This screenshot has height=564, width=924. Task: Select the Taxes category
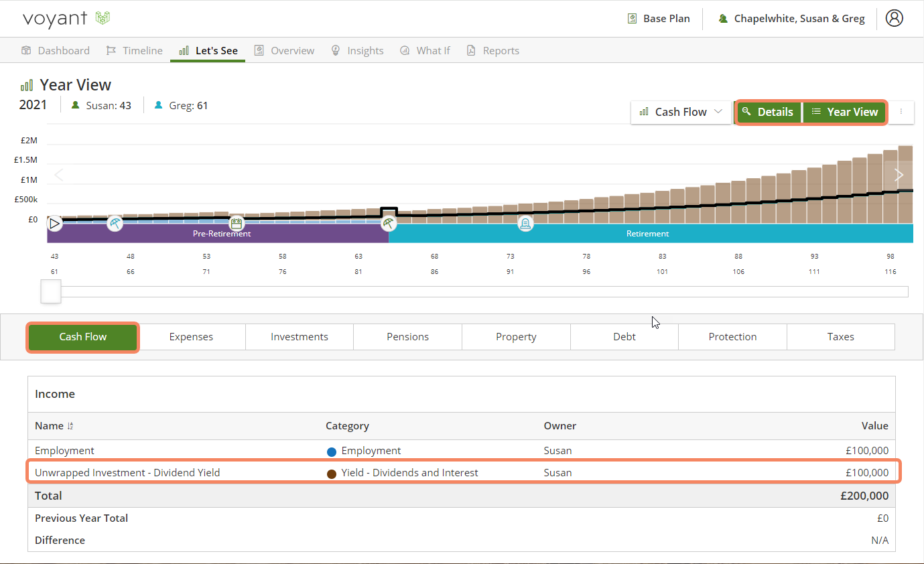(x=840, y=337)
